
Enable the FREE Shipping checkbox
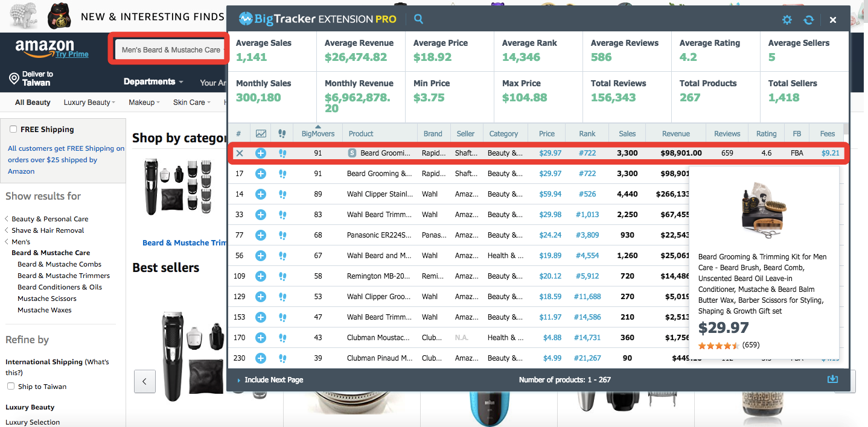pyautogui.click(x=13, y=129)
